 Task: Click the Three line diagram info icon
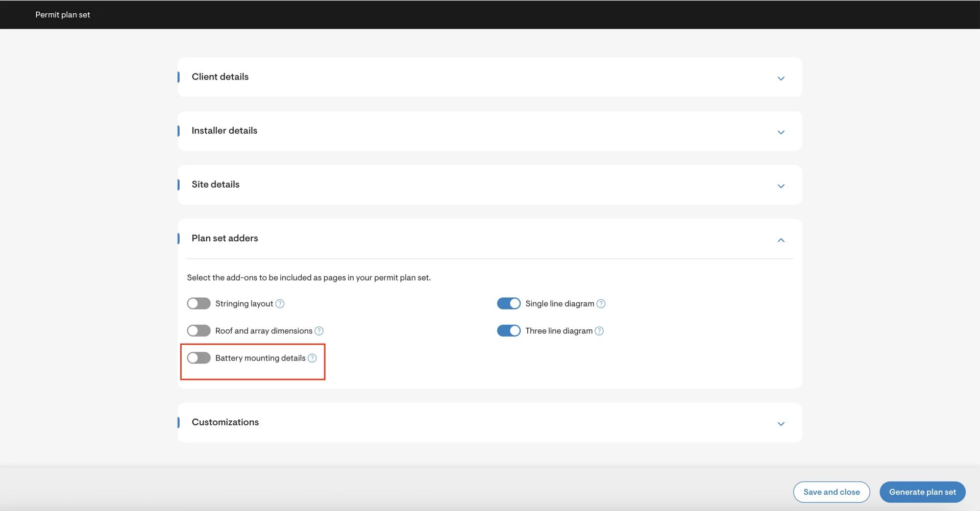click(x=599, y=331)
